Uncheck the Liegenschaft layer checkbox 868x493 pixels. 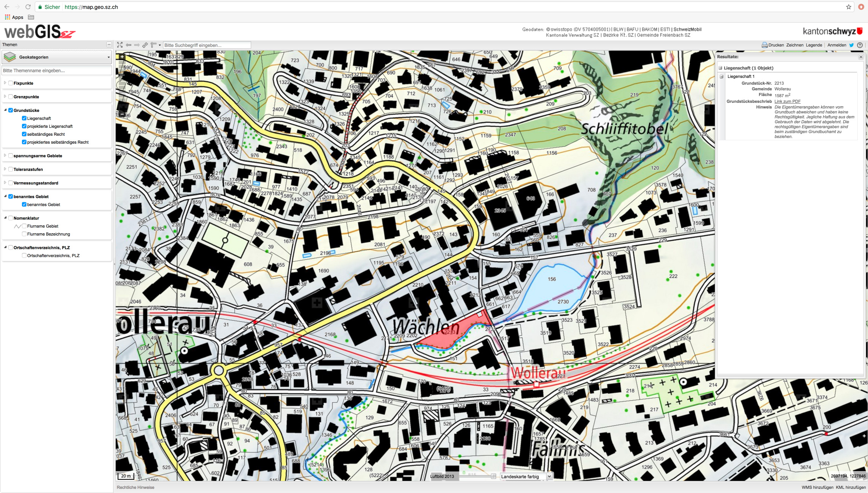(24, 118)
